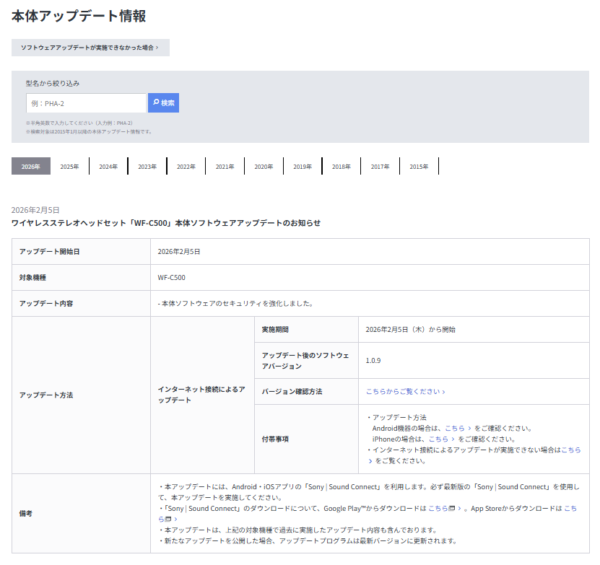Click the 2026年2月5日（木）から開始 value
Screen dimensions: 600x565
pyautogui.click(x=410, y=329)
